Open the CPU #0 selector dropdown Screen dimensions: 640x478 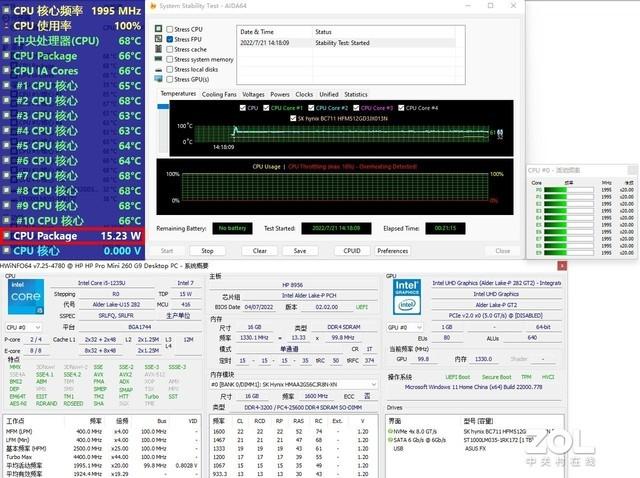click(x=23, y=327)
